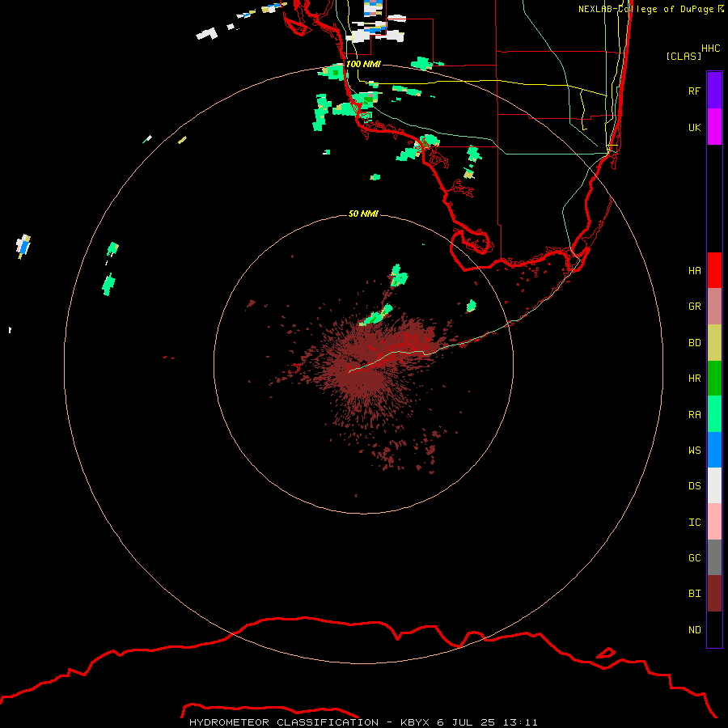Click the WS legend label
This screenshot has height=728, width=728.
(x=694, y=451)
